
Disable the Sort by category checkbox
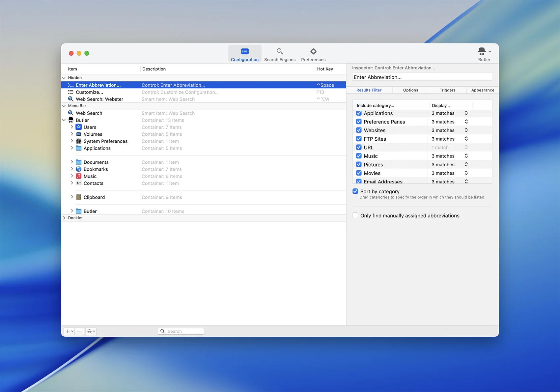[355, 191]
